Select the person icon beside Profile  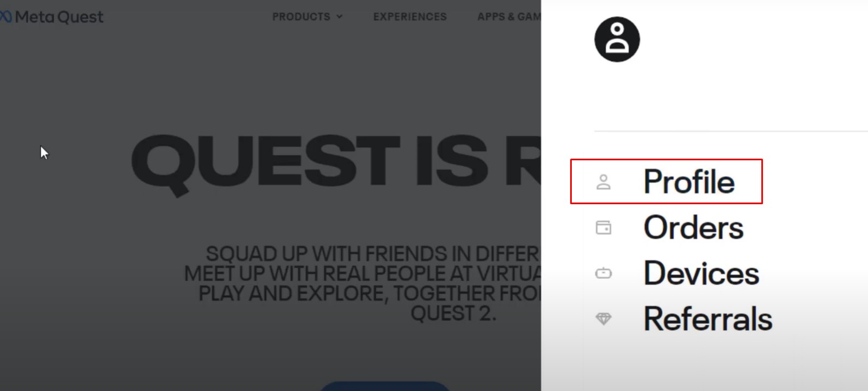(603, 182)
